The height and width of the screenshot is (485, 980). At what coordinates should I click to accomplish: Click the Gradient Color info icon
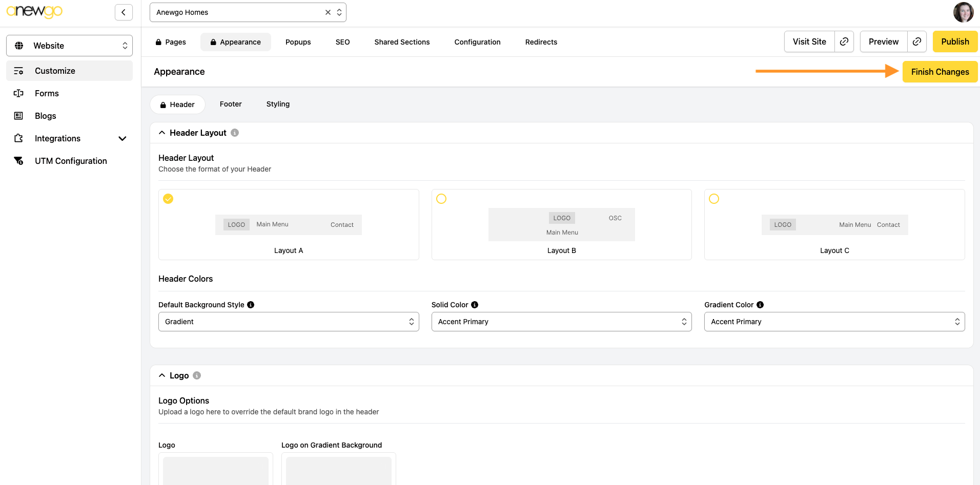point(760,305)
